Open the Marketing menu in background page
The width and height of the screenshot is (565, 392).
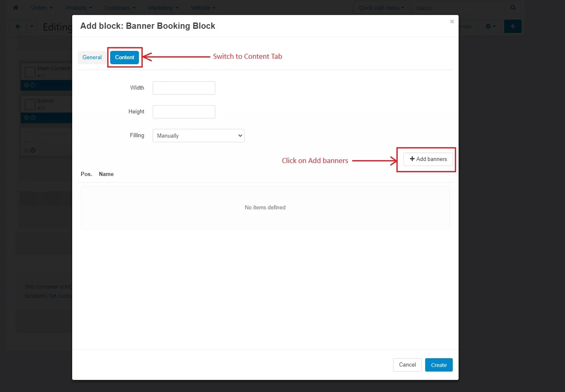[x=163, y=8]
